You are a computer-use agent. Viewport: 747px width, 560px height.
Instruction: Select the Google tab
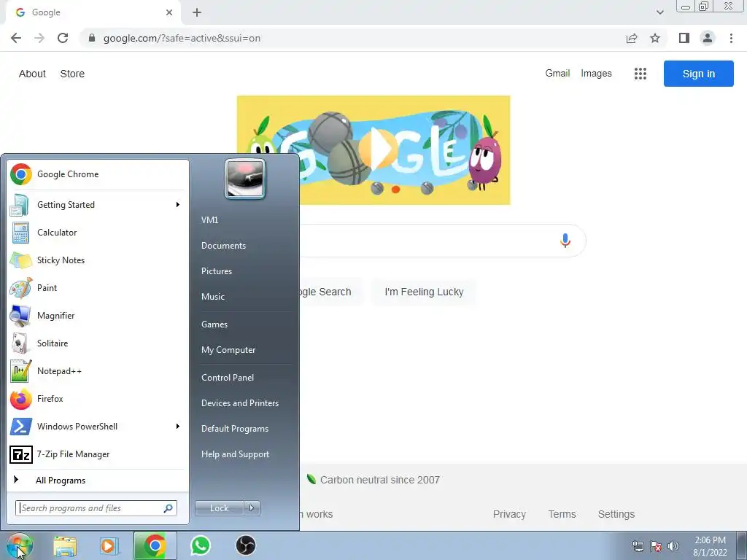pyautogui.click(x=93, y=13)
